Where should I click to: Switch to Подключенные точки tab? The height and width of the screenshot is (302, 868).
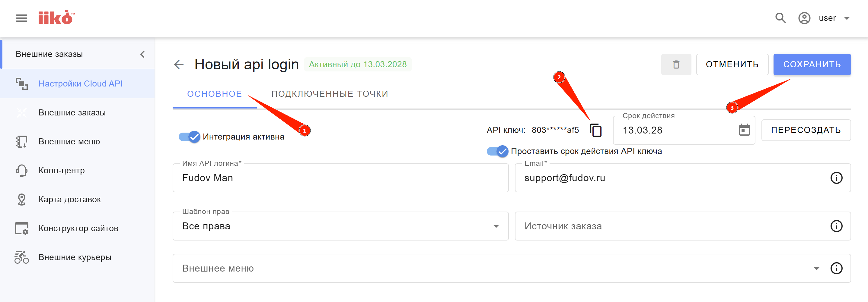pos(330,94)
